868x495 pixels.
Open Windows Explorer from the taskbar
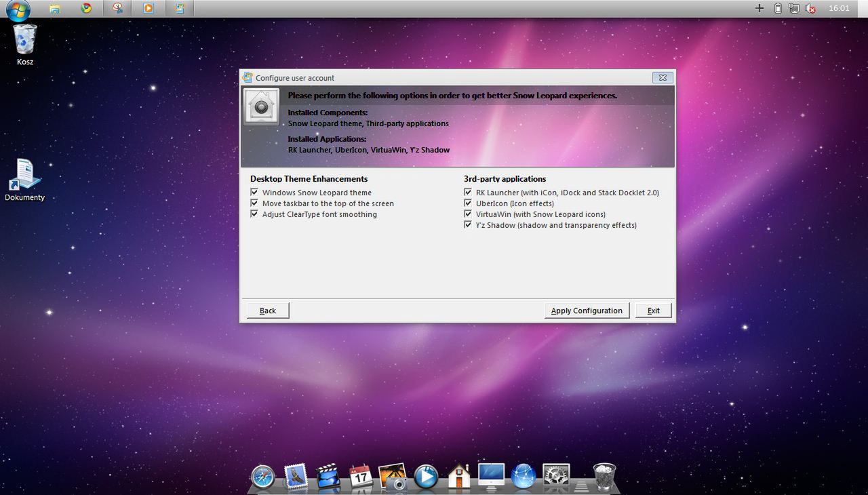click(x=55, y=9)
